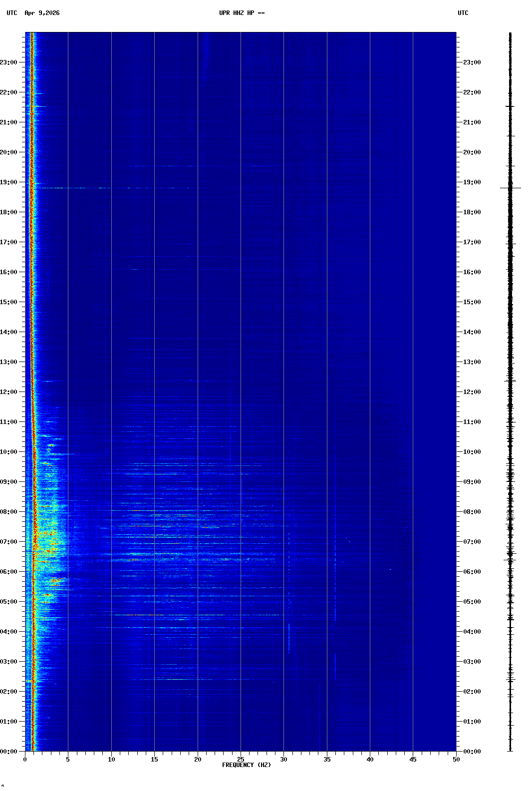This screenshot has width=532, height=791.
Task: Click the 35 Hz frequency axis label
Action: click(x=327, y=760)
